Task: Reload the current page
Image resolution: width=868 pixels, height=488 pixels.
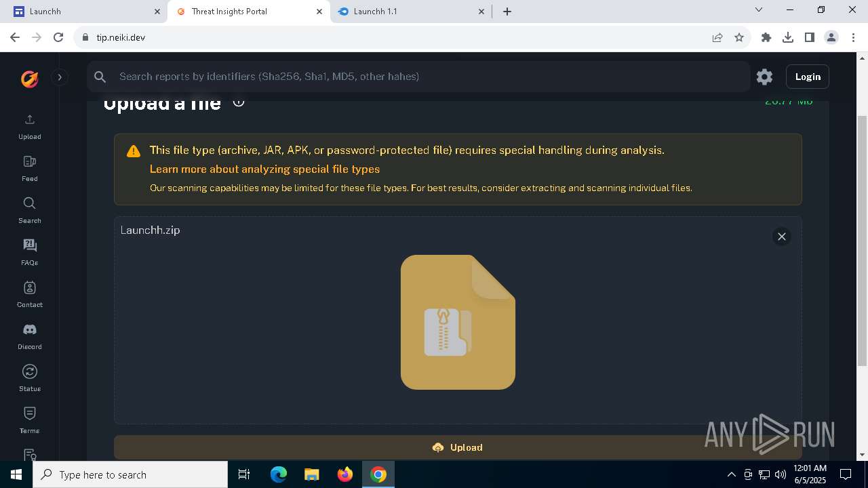Action: [x=58, y=37]
